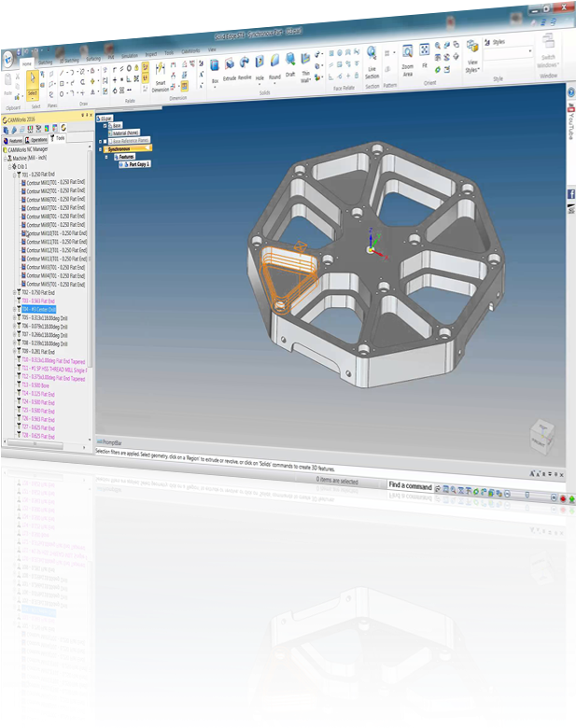Viewport: 576px width, 728px height.
Task: Open Help via the blue question icon
Action: 571,91
